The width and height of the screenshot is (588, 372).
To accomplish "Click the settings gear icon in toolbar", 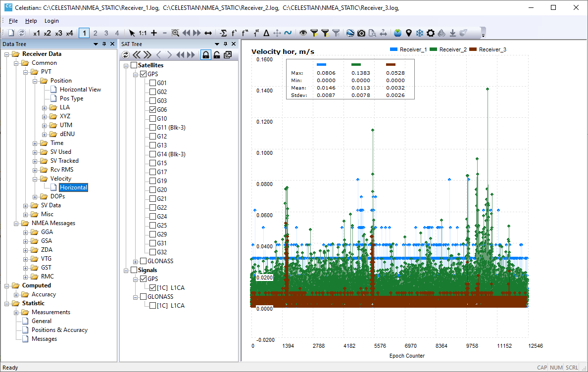I will (431, 33).
